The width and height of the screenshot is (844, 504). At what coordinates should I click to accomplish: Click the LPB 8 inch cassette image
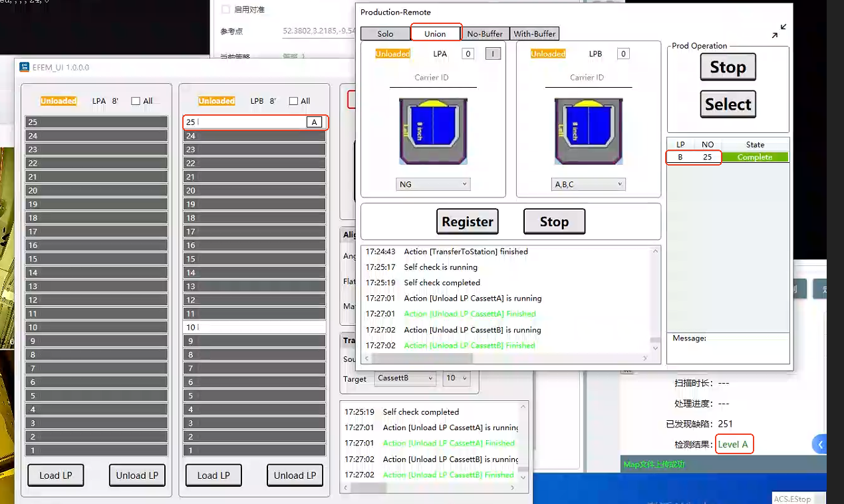(x=589, y=132)
